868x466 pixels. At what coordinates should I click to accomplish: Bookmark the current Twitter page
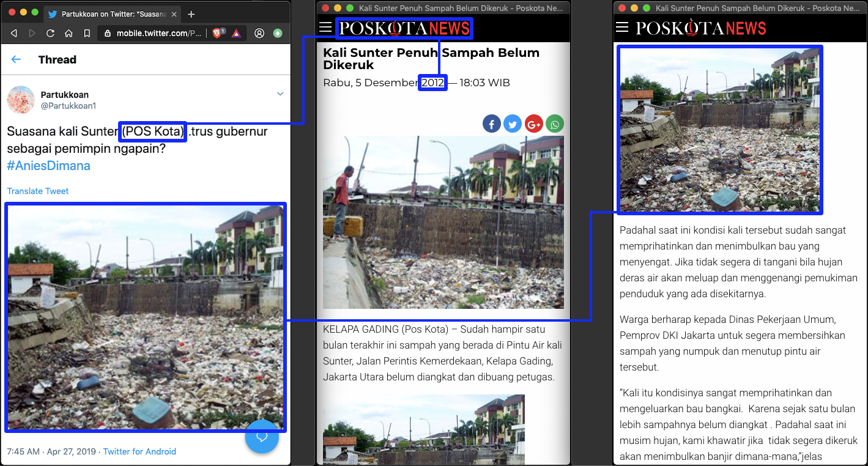click(x=87, y=33)
